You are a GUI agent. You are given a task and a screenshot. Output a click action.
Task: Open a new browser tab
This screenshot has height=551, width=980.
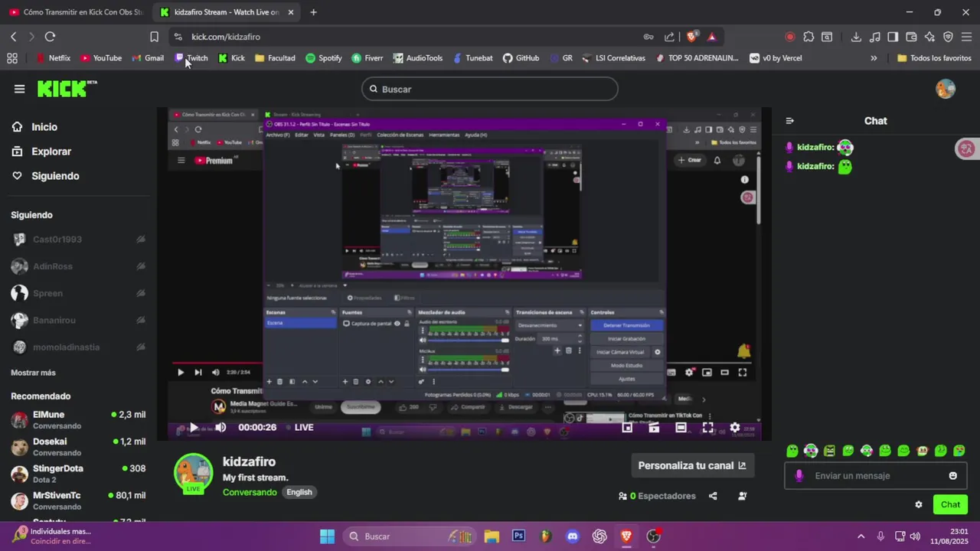coord(314,12)
